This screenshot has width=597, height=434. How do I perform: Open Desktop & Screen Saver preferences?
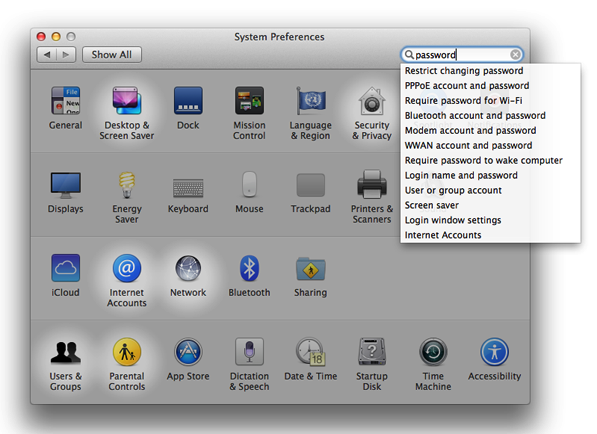pos(127,113)
